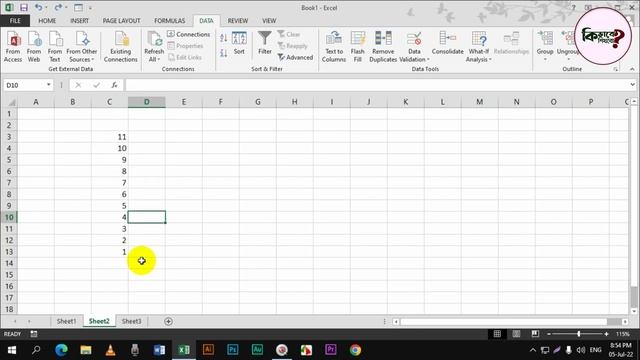Select cell containing 1 in row 13

click(x=109, y=252)
